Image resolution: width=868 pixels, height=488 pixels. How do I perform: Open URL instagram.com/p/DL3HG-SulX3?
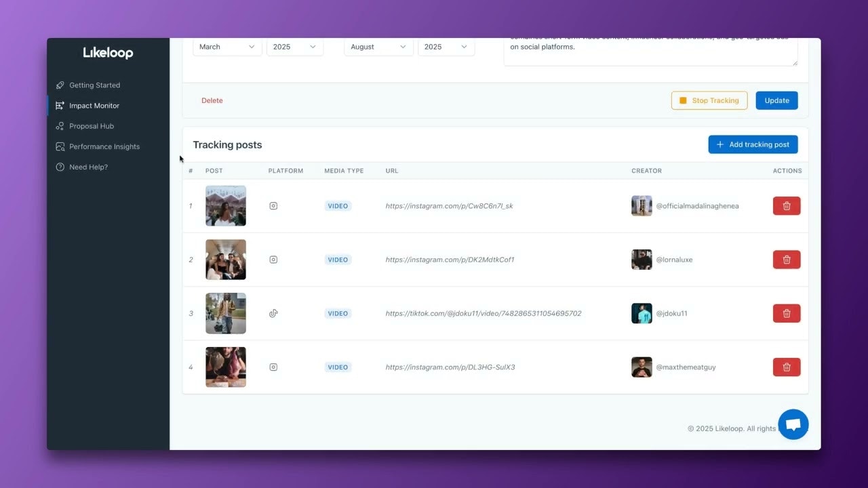click(450, 367)
